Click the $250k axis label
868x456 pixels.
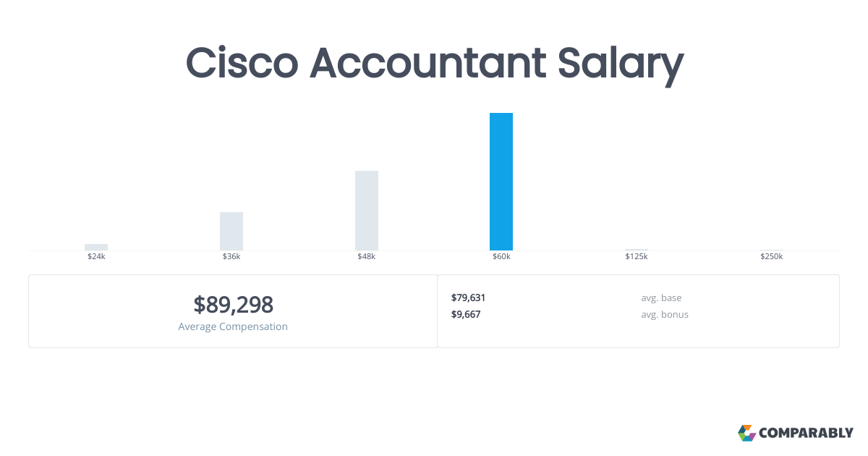(771, 257)
